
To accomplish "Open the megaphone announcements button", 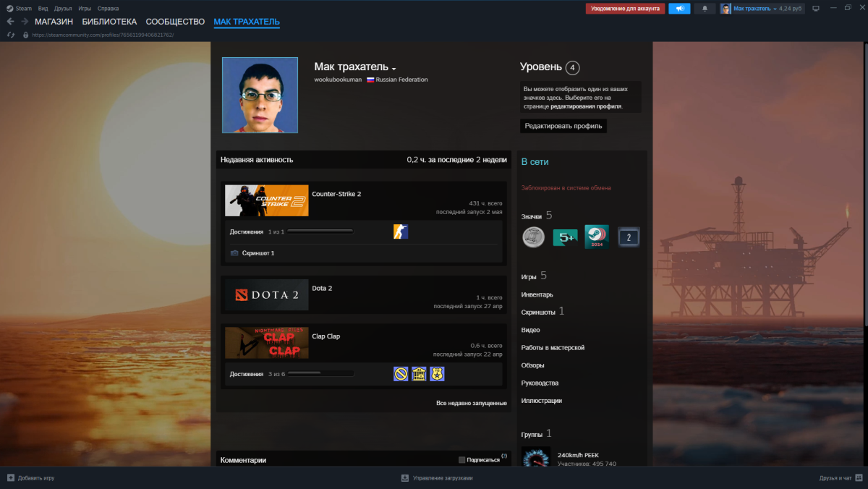I will [x=679, y=9].
